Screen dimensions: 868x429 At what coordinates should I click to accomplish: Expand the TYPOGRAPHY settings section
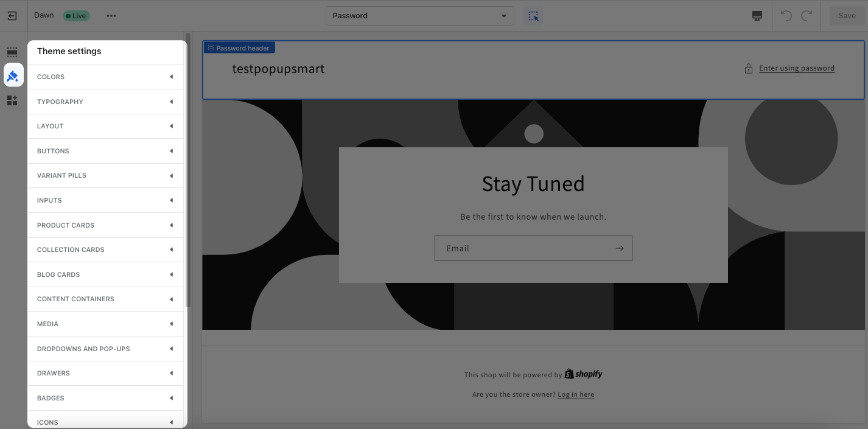tap(105, 101)
